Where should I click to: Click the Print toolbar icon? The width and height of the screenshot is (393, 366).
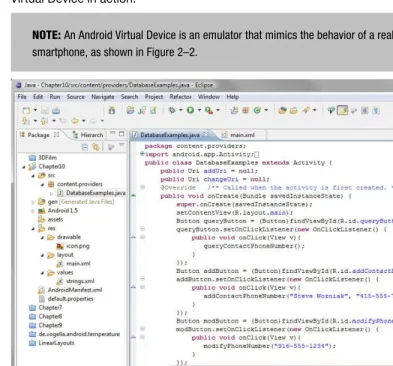[56, 110]
